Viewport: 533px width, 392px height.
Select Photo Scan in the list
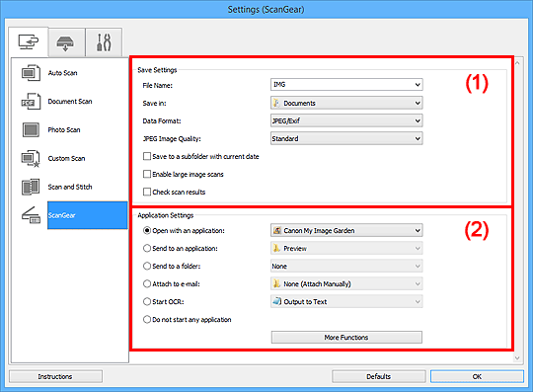point(64,130)
